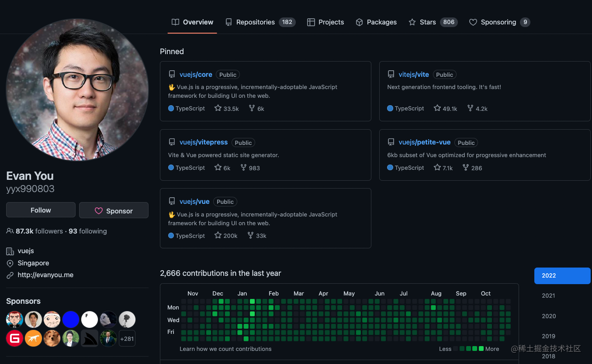This screenshot has width=592, height=364.
Task: Click the link icon beside evanyou.me
Action: [10, 275]
